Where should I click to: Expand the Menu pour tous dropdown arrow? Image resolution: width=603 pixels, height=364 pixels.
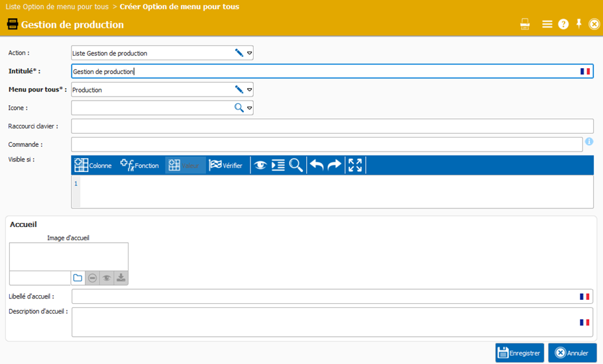250,89
